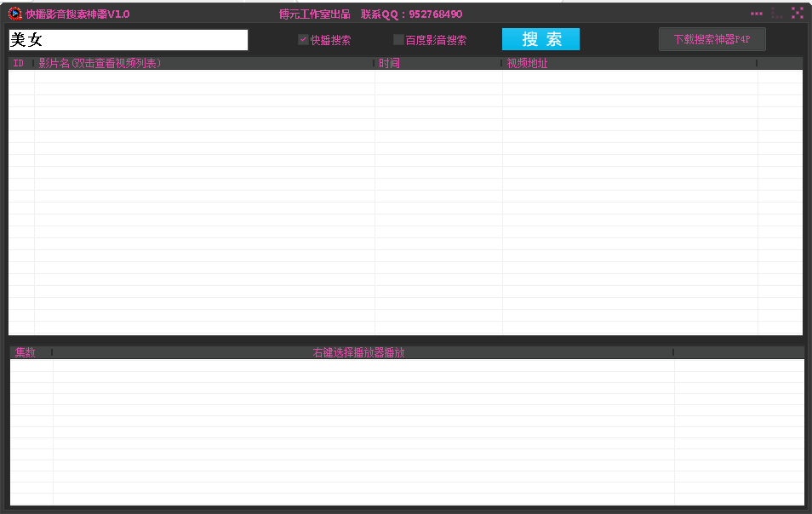Close the window with the X icon
Screen dimensions: 812x514
click(x=798, y=13)
